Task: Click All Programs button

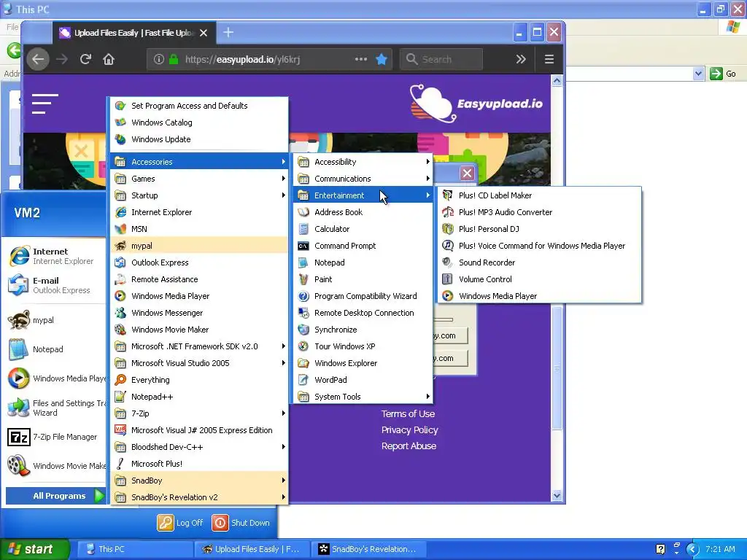Action: point(56,496)
